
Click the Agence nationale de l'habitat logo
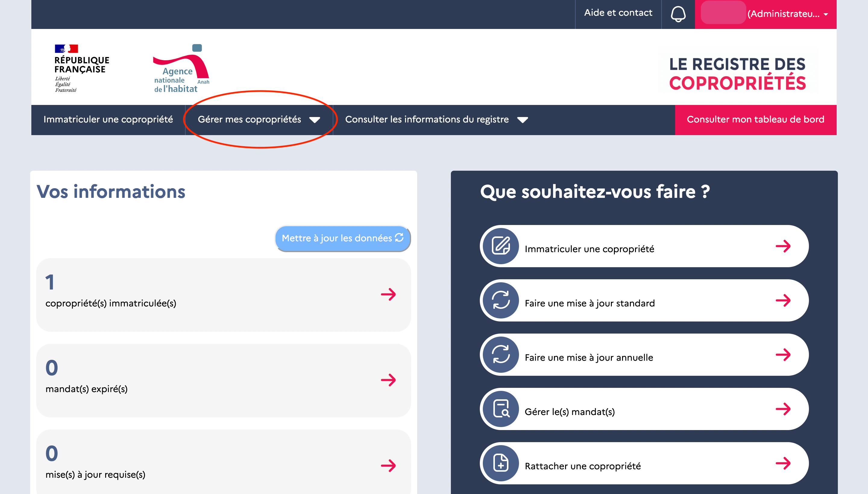click(x=181, y=68)
